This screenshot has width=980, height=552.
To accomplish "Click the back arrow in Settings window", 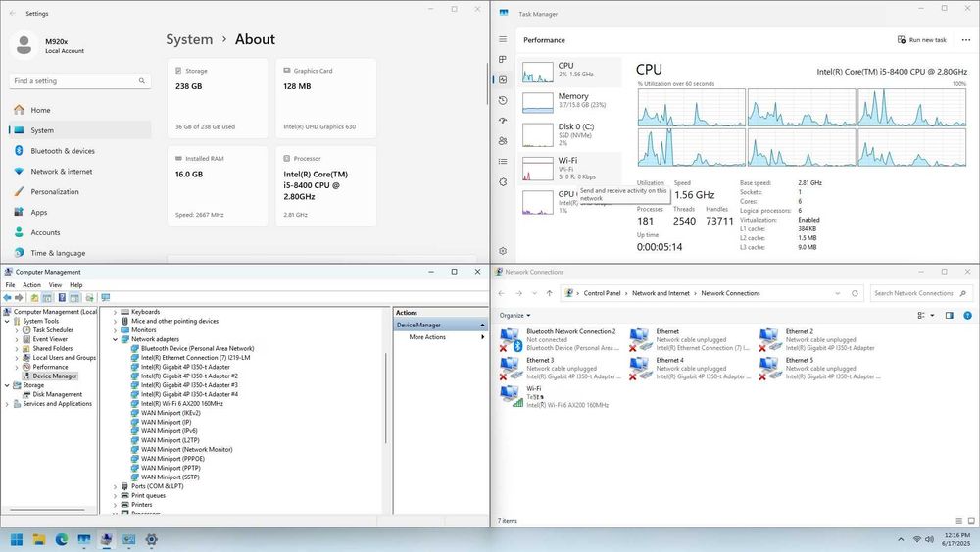I will (x=13, y=13).
